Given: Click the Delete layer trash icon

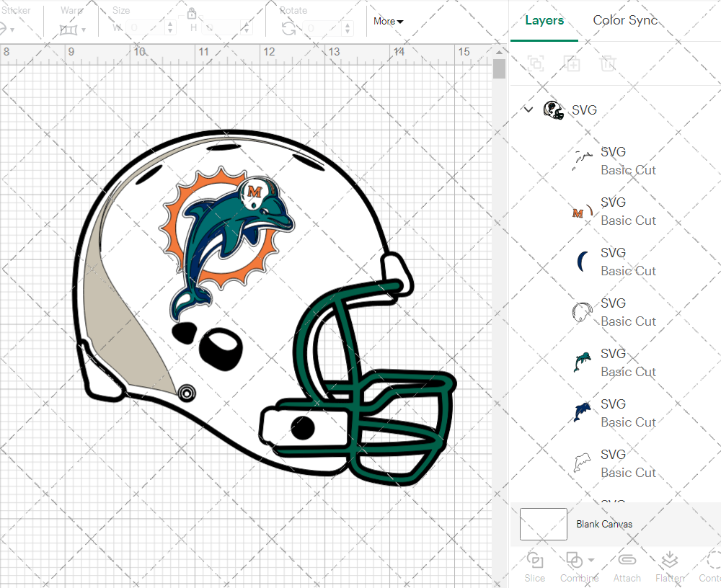Looking at the screenshot, I should tap(607, 63).
